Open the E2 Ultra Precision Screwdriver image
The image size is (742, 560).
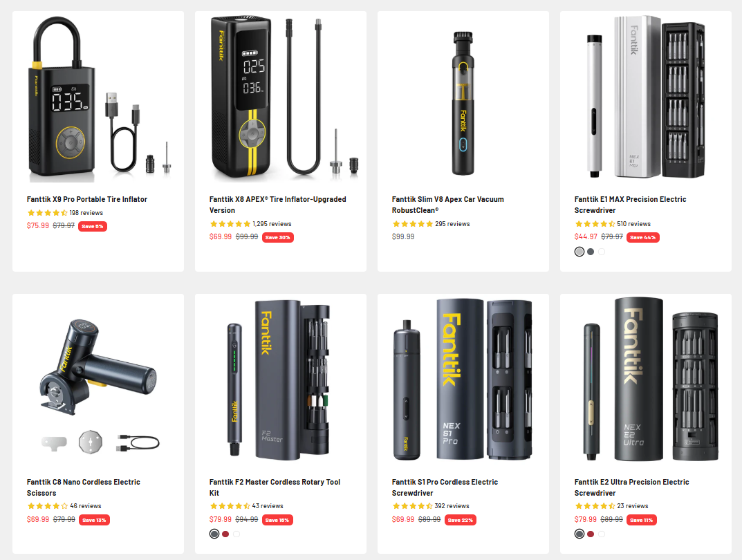coord(645,380)
